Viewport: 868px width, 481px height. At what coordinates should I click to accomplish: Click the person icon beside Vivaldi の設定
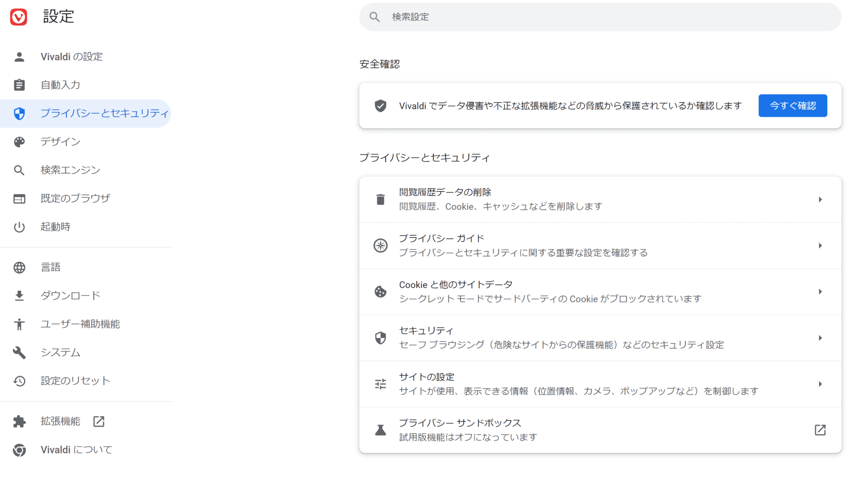click(19, 57)
